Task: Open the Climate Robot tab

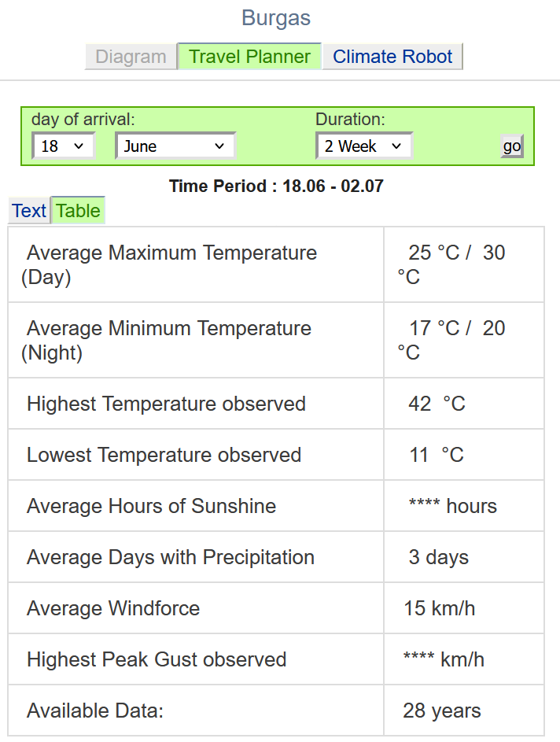Action: pyautogui.click(x=392, y=57)
